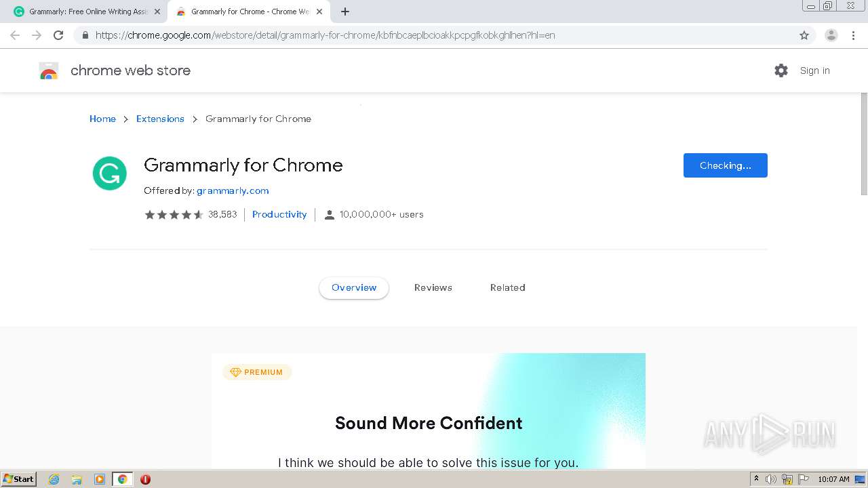Click the Sign in link
Viewport: 868px width, 488px height.
click(814, 70)
